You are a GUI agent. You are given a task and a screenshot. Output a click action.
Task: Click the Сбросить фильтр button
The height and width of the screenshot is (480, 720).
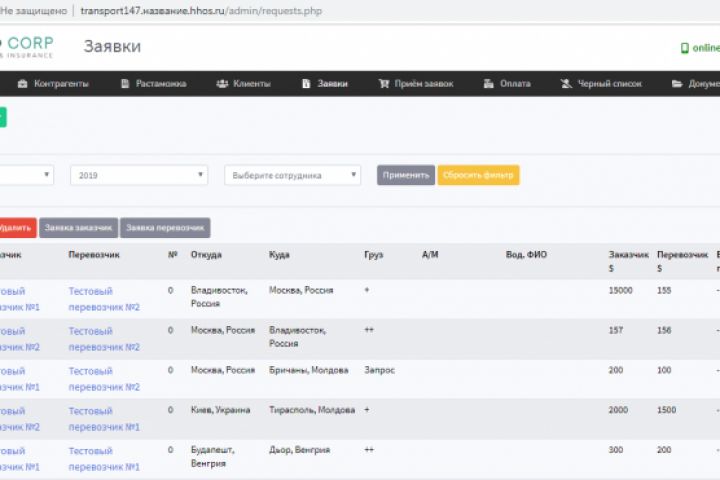point(478,175)
